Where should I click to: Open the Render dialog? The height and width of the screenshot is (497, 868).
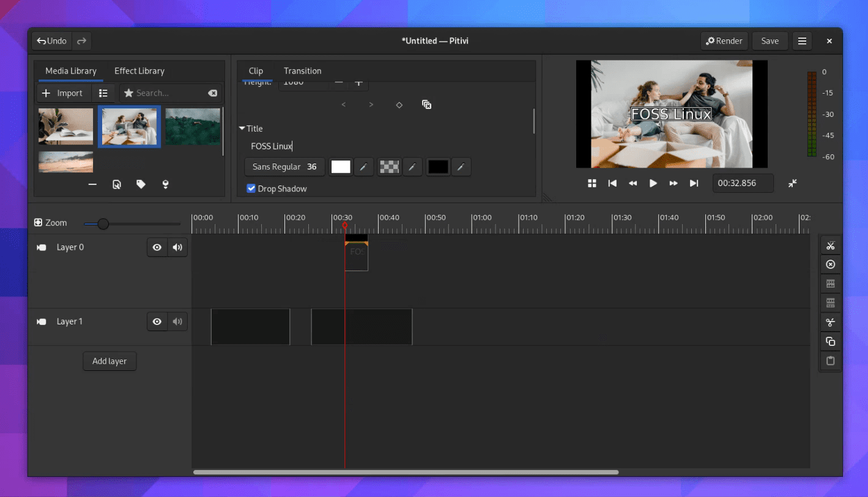[724, 41]
